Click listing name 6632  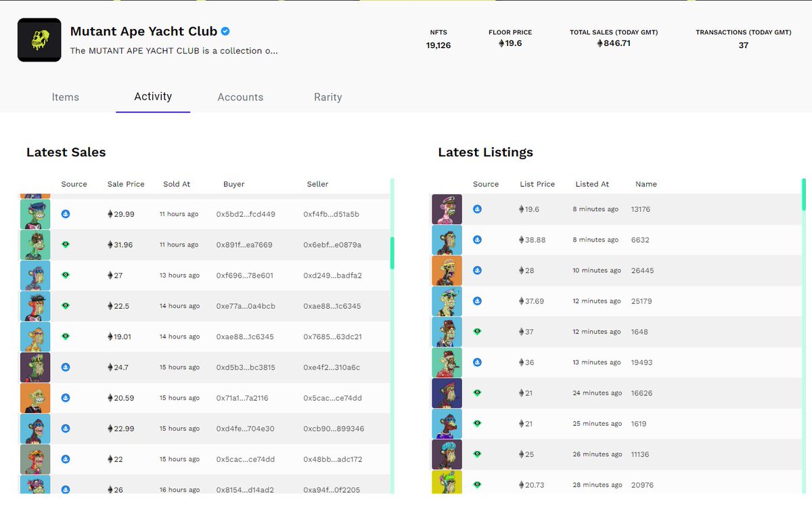639,240
